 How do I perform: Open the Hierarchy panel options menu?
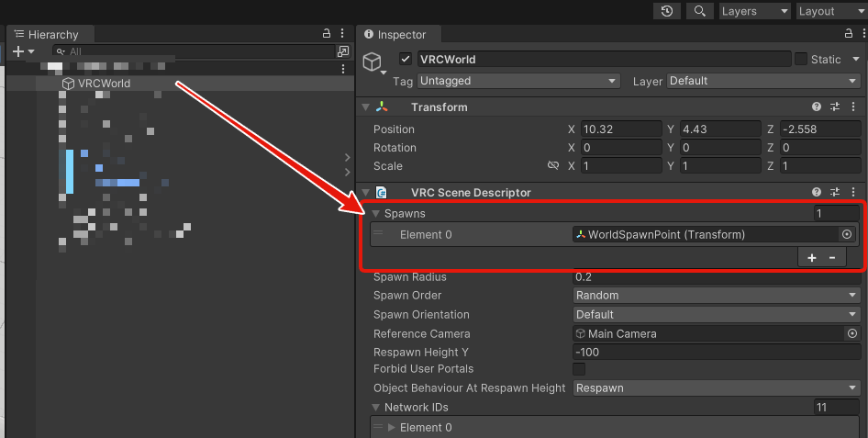click(x=342, y=34)
